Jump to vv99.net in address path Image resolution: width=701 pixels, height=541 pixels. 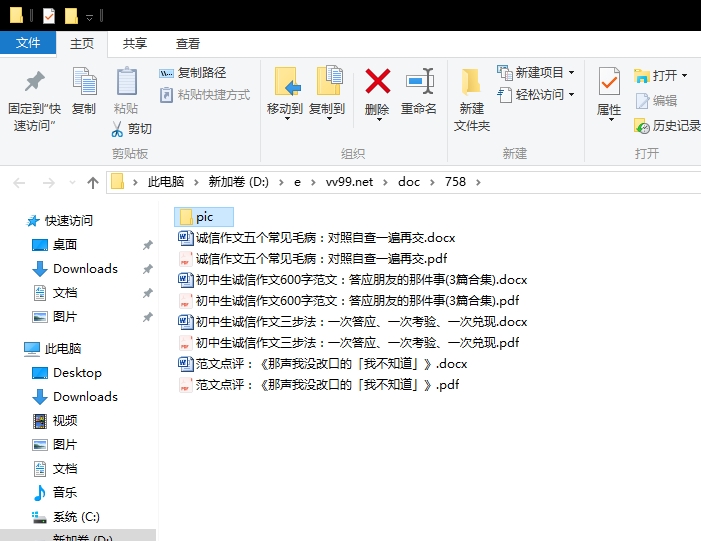point(349,182)
